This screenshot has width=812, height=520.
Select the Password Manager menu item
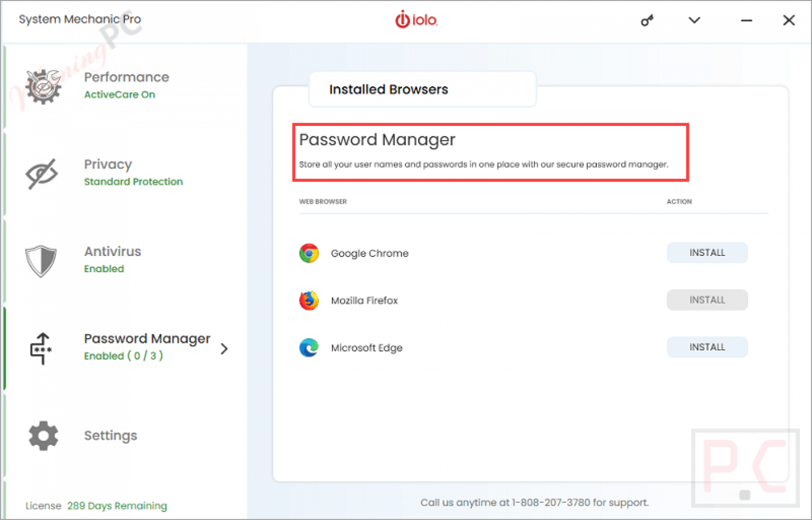[x=147, y=339]
